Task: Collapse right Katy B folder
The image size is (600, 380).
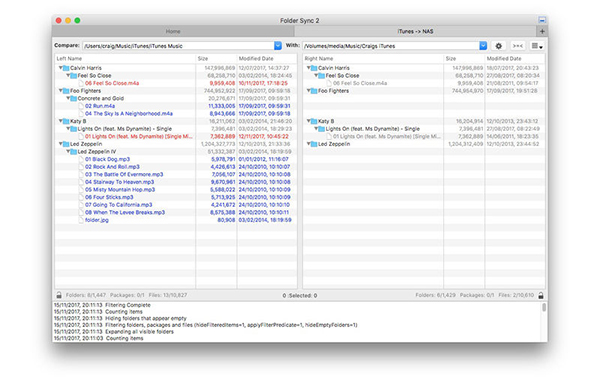Action: click(x=308, y=121)
